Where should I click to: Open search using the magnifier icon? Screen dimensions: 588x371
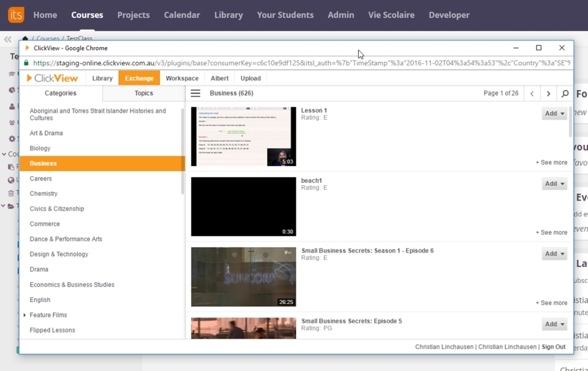[x=565, y=93]
